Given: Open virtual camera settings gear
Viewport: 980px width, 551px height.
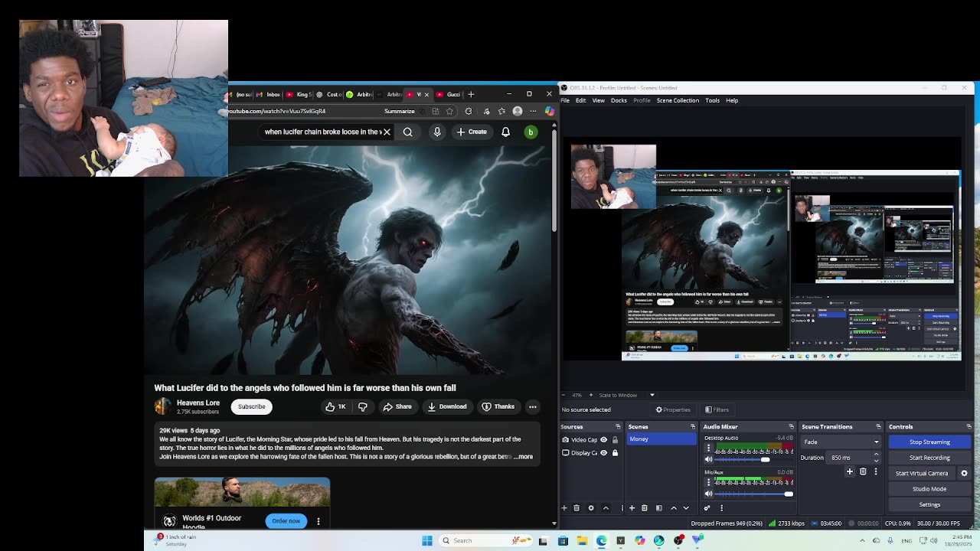Looking at the screenshot, I should click(x=964, y=473).
